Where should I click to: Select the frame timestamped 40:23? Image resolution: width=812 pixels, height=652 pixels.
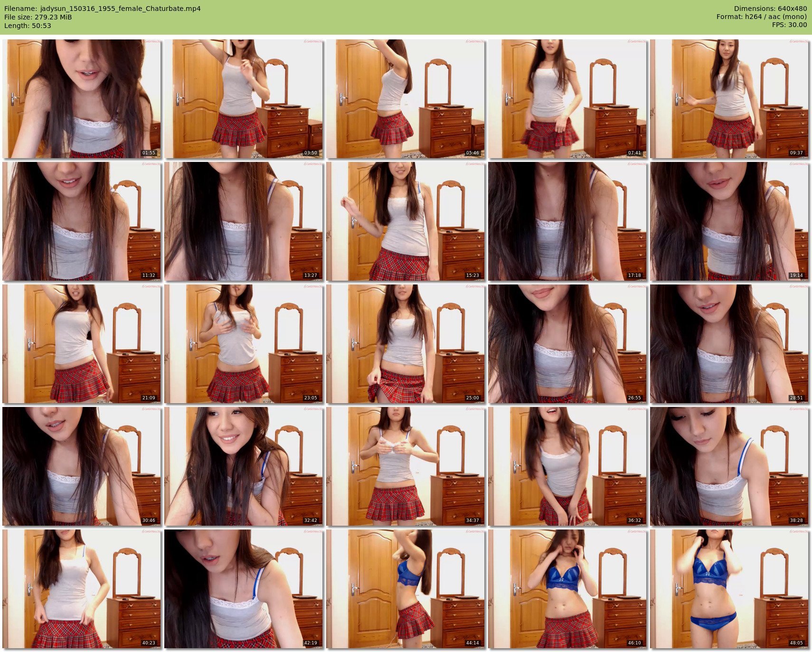click(x=82, y=589)
